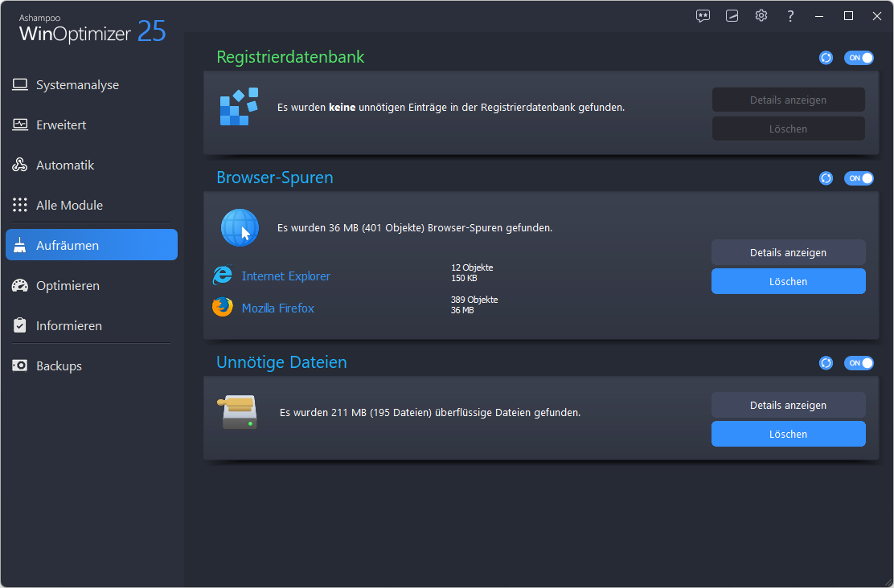Open the Backups sidebar entry

click(59, 366)
